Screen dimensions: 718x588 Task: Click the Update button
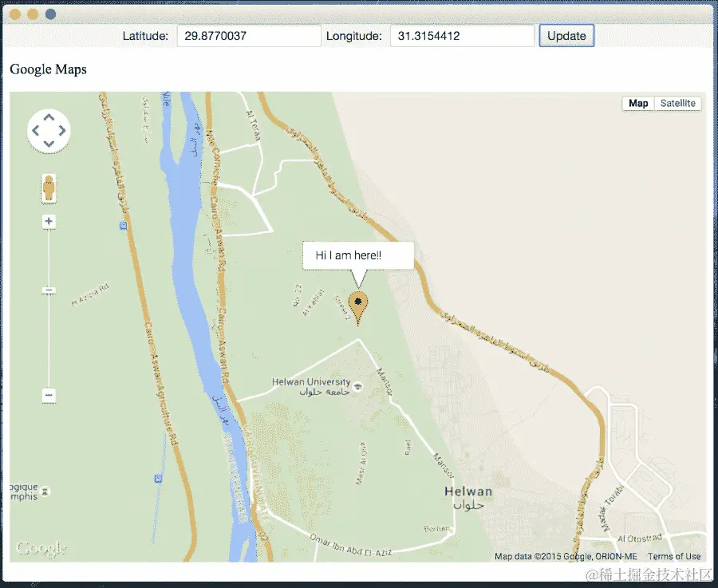pyautogui.click(x=566, y=36)
